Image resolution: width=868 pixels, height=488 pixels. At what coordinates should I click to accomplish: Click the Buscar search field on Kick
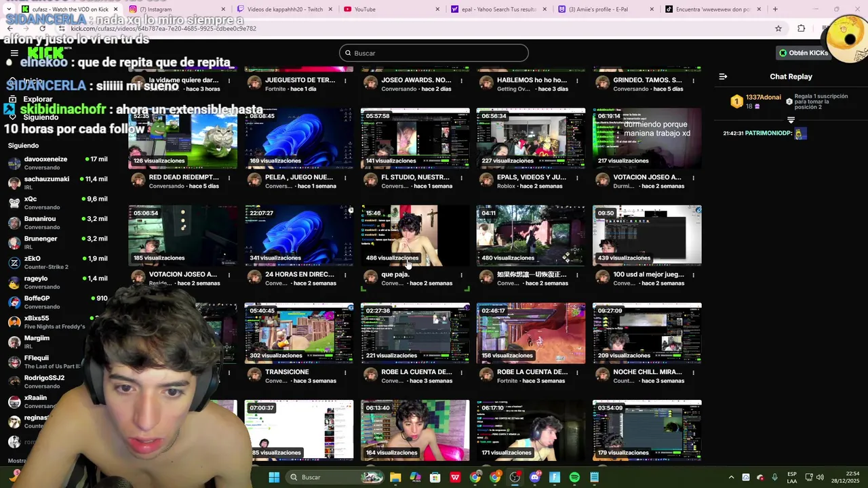434,53
